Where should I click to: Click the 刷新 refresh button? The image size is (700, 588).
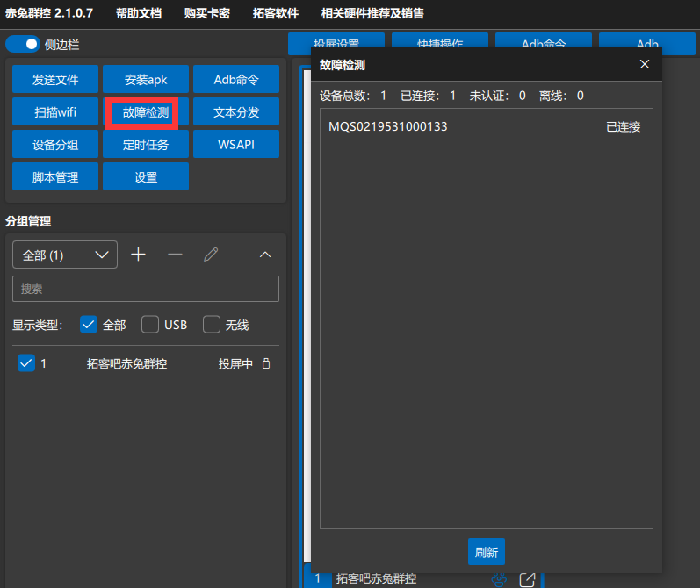(x=486, y=552)
